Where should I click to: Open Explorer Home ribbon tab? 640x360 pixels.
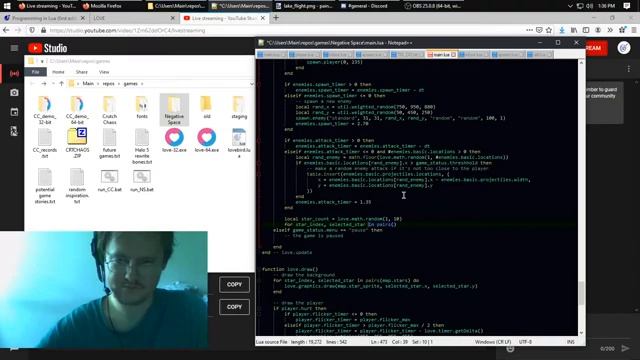tap(58, 72)
